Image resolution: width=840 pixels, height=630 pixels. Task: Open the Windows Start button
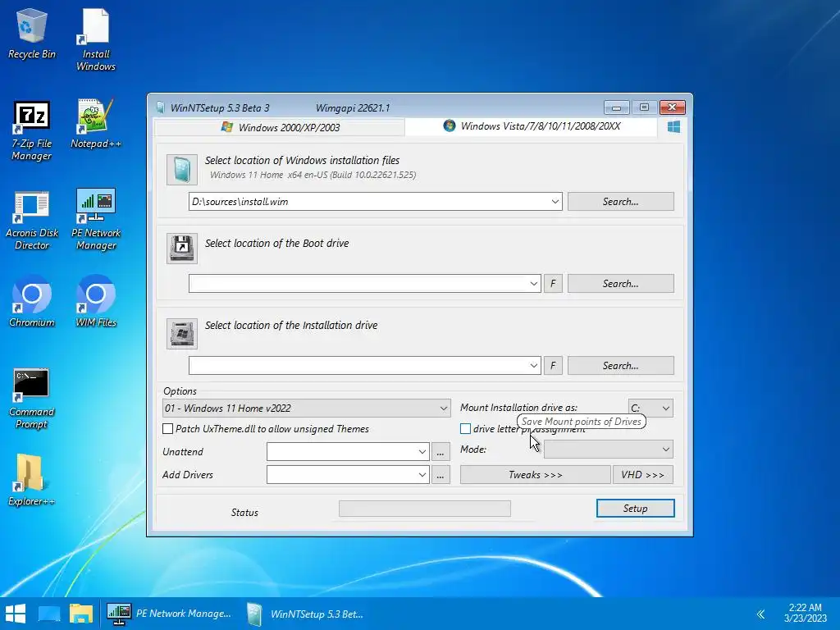coord(16,614)
